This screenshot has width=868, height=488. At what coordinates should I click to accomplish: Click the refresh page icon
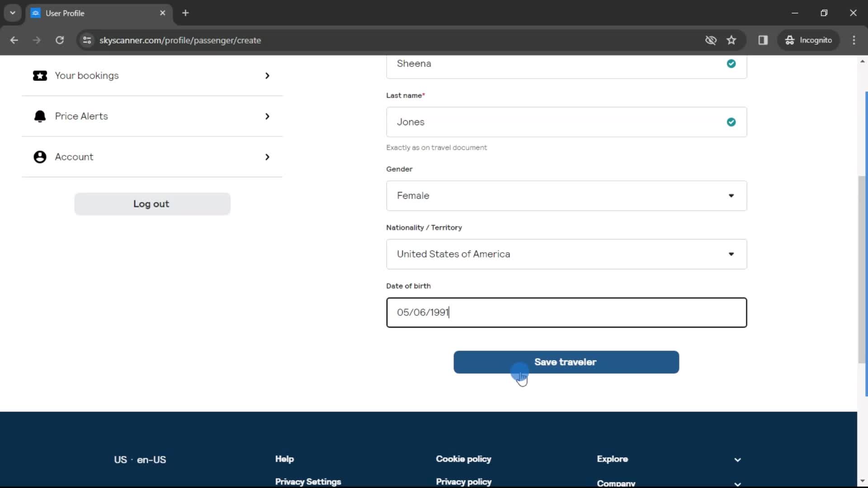[60, 40]
